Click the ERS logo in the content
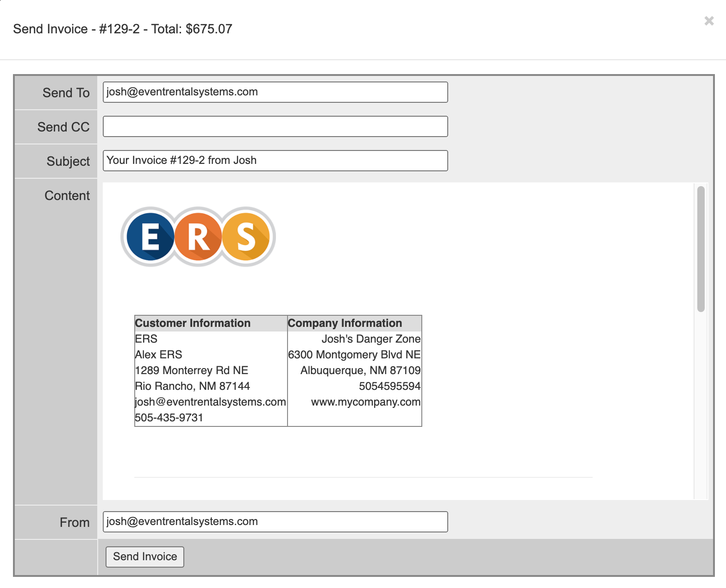The width and height of the screenshot is (726, 588). pos(198,237)
